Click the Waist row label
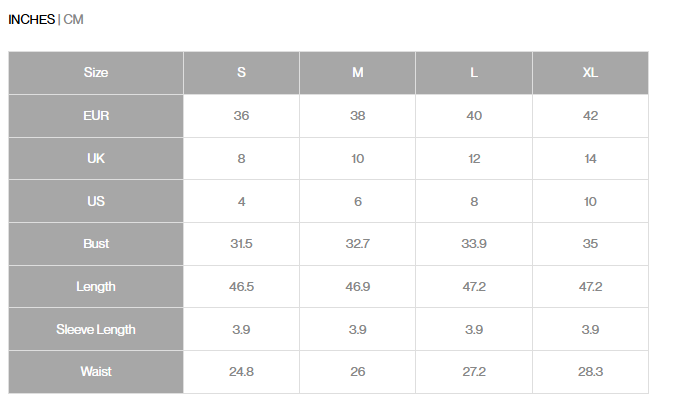The image size is (696, 411). pos(96,372)
